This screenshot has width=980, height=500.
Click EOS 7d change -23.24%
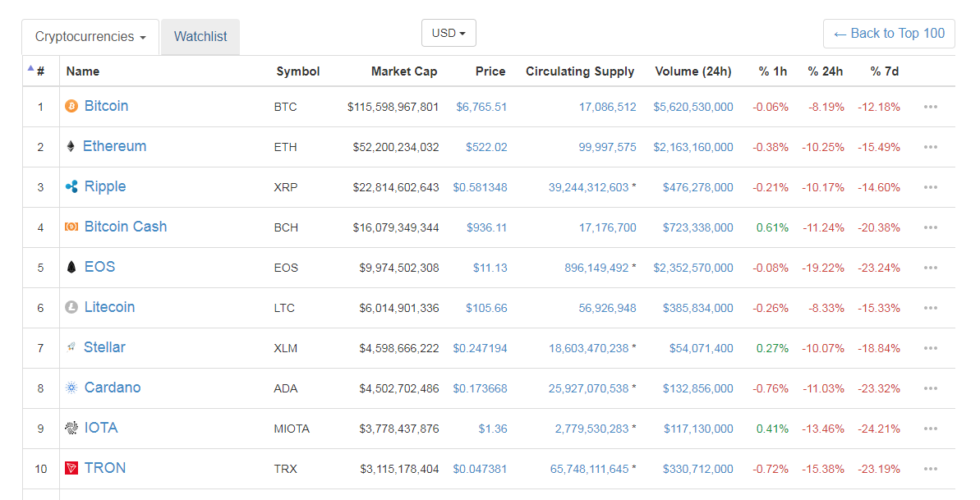coord(879,268)
